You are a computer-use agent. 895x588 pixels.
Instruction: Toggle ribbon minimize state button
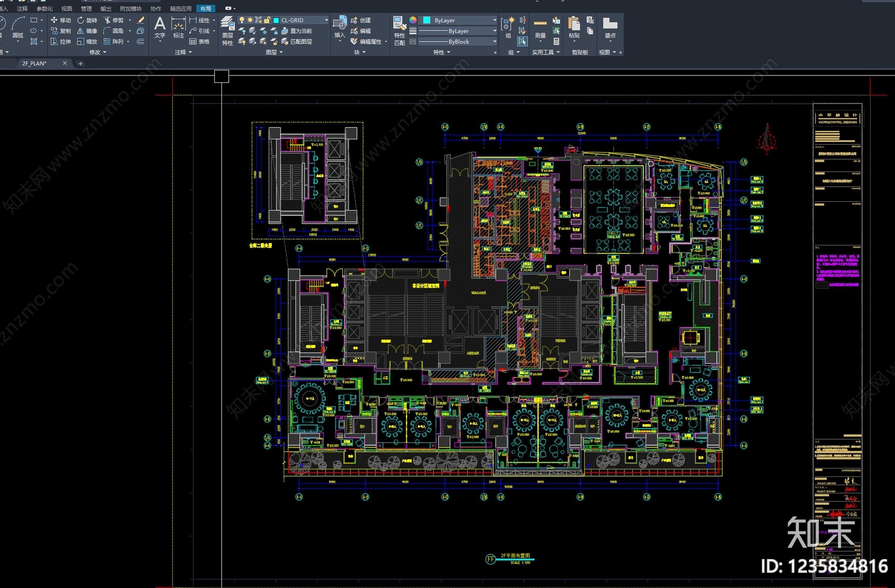click(x=229, y=8)
